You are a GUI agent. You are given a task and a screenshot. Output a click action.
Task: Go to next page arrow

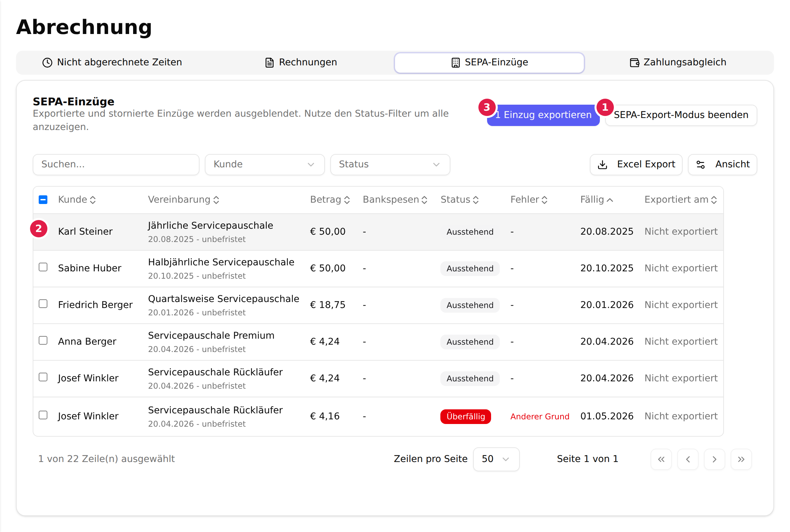click(714, 459)
